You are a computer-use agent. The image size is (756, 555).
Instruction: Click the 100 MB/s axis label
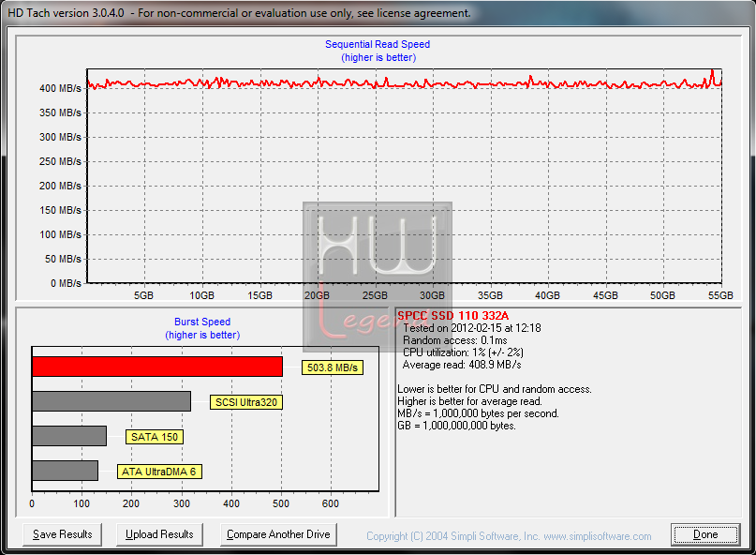pyautogui.click(x=60, y=234)
